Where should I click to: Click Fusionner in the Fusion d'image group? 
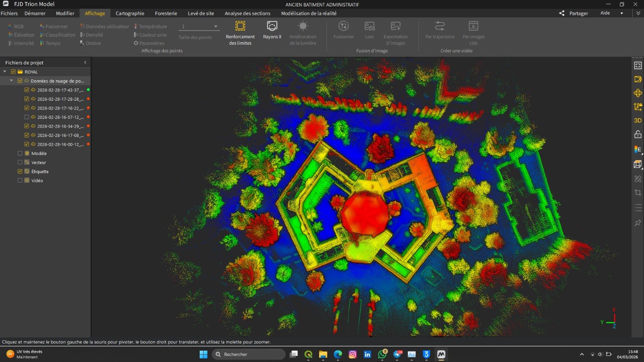pos(344,31)
